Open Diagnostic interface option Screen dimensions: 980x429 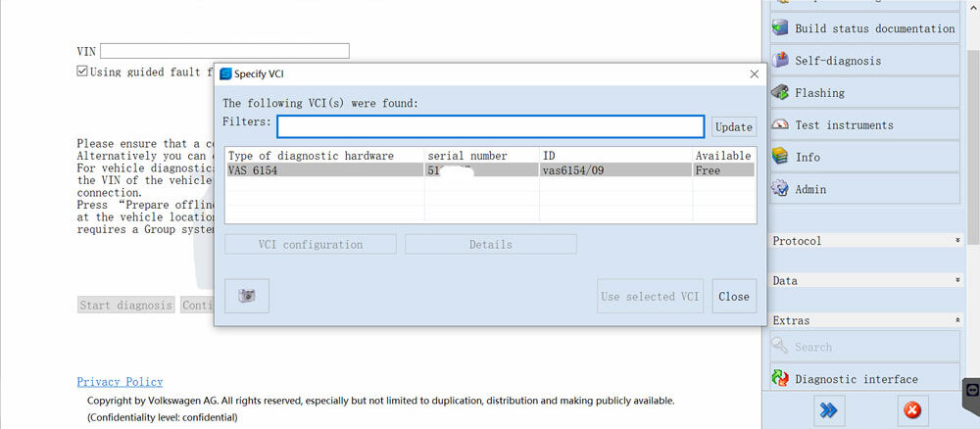pyautogui.click(x=865, y=378)
